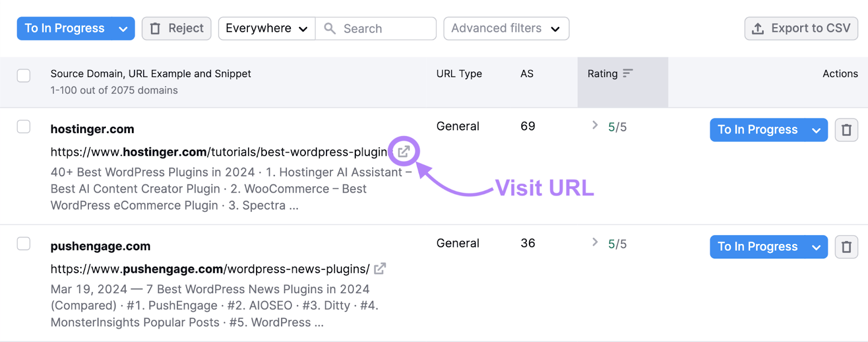868x342 pixels.
Task: Open top To In Progress dropdown arrow
Action: (123, 29)
